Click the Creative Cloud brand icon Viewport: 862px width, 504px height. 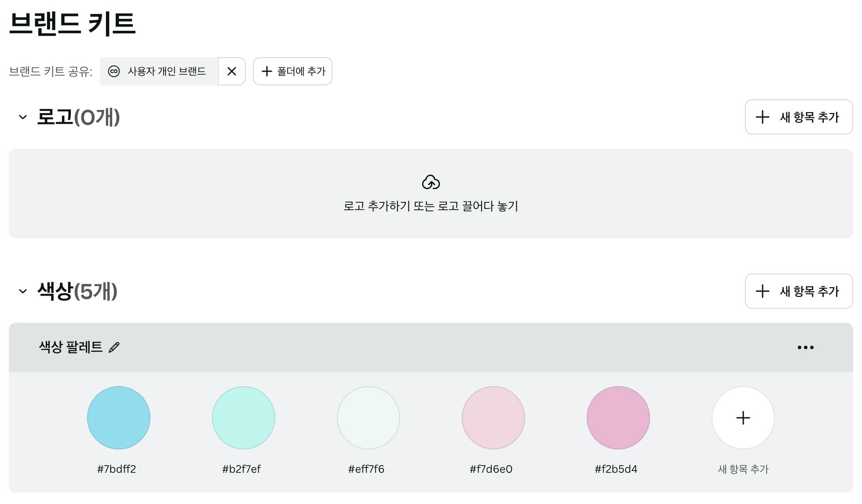click(x=114, y=71)
